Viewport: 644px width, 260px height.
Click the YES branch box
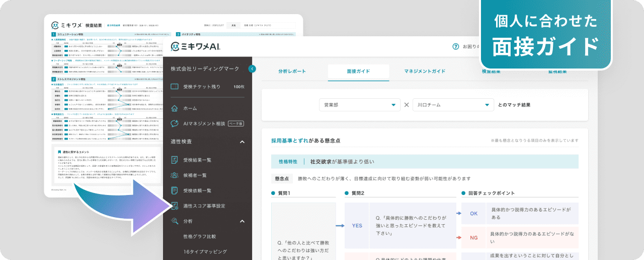pos(356,226)
